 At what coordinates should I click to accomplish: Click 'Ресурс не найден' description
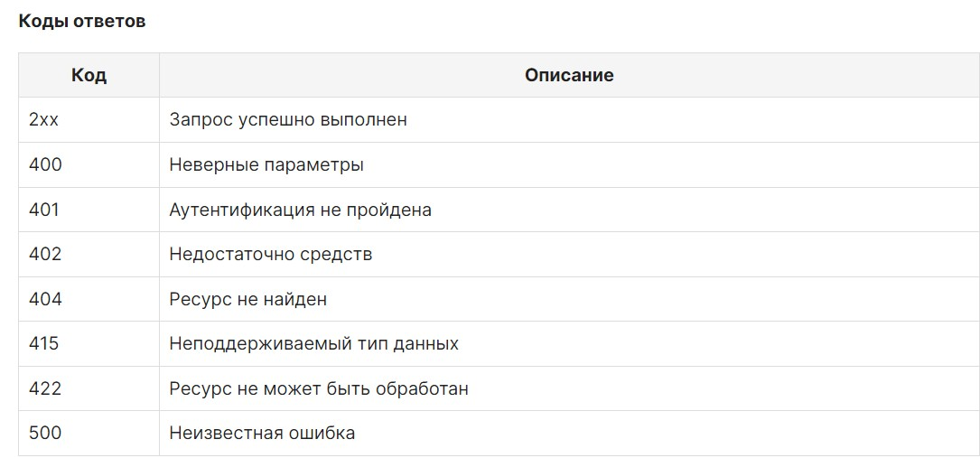tap(248, 299)
